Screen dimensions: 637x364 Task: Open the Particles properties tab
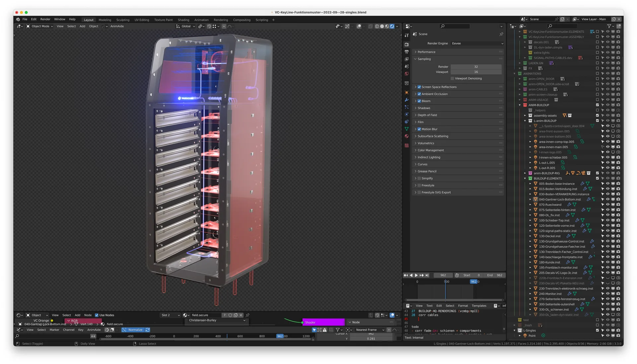point(406,107)
